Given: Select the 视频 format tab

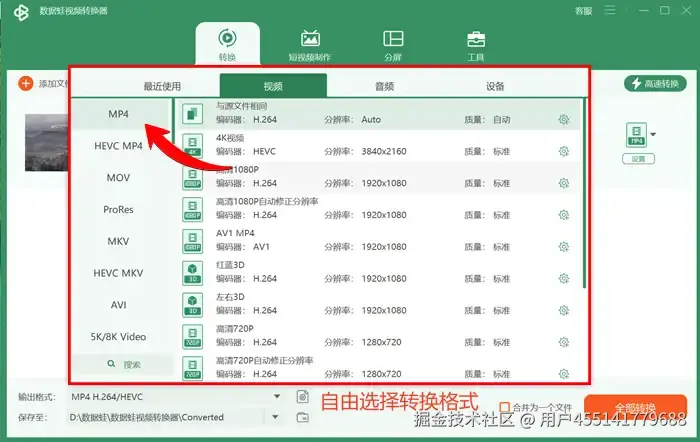Looking at the screenshot, I should 273,86.
